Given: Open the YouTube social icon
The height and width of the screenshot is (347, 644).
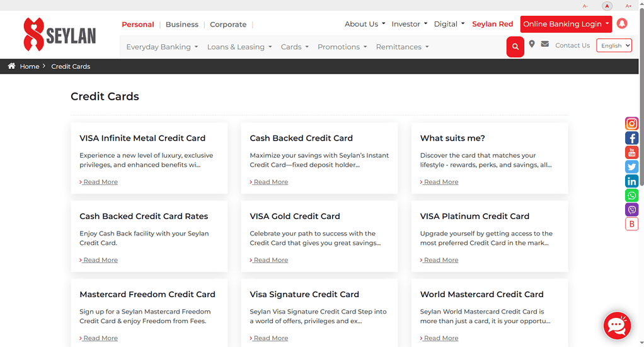Looking at the screenshot, I should (x=631, y=153).
